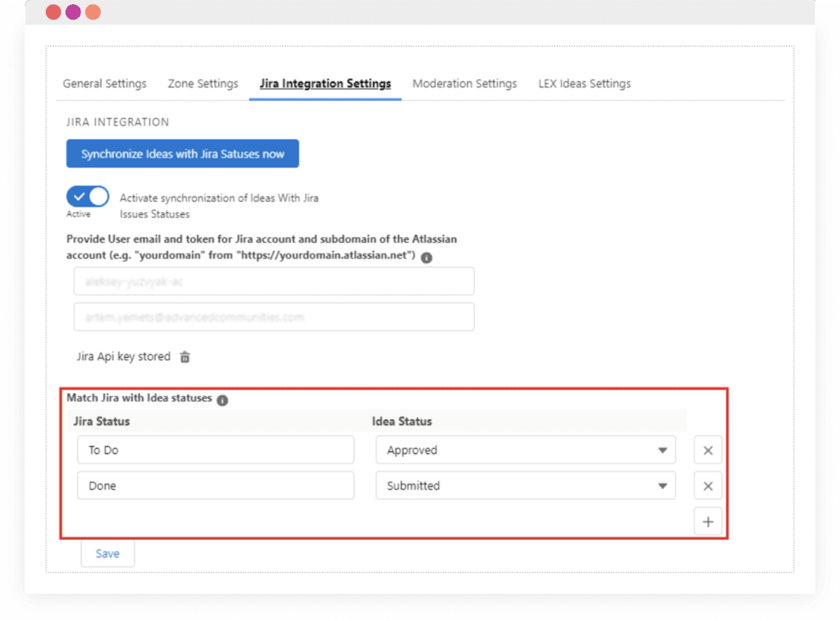The height and width of the screenshot is (621, 840).
Task: Select Jira Integration Settings tab
Action: click(x=325, y=84)
